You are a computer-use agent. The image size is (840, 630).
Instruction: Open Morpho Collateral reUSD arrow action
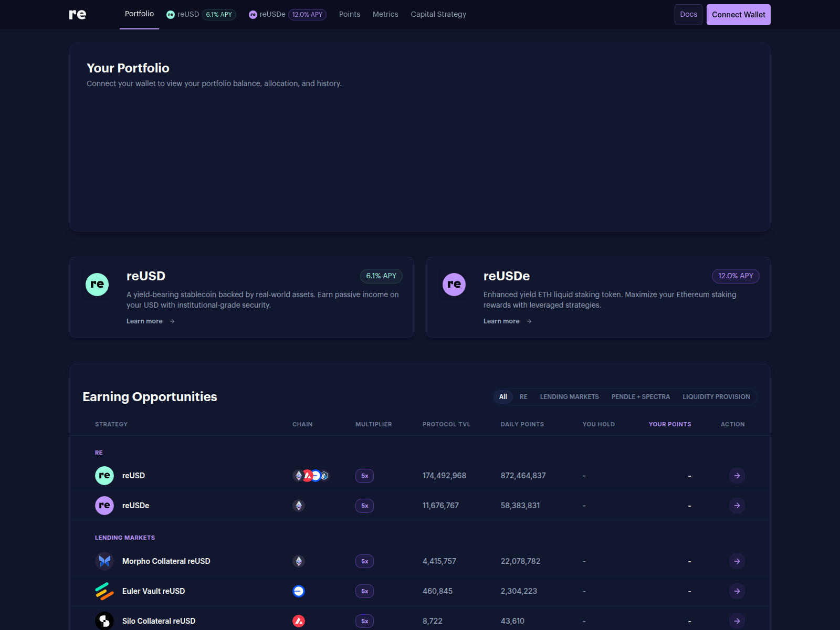pyautogui.click(x=737, y=561)
